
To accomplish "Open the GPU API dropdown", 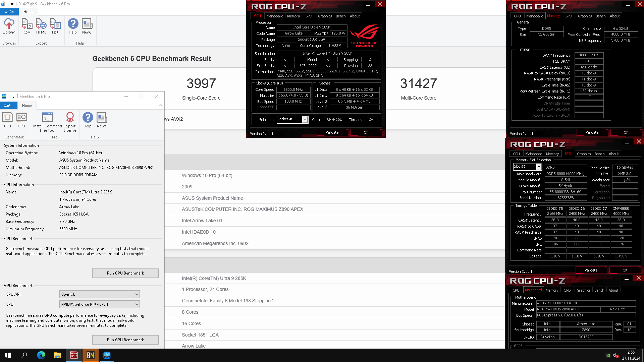I will [100, 294].
